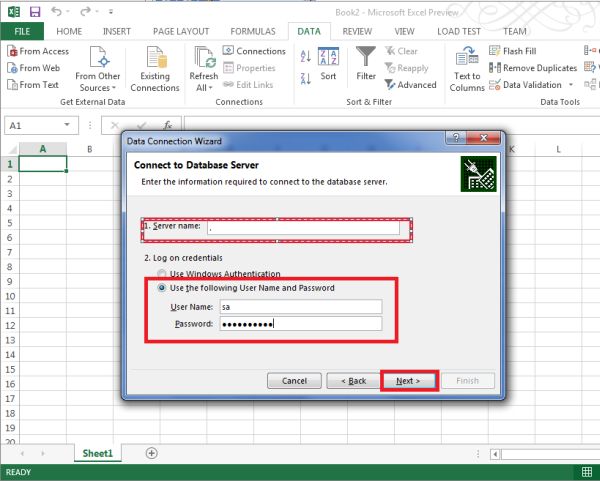
Task: Reapply the filter
Action: pyautogui.click(x=406, y=68)
